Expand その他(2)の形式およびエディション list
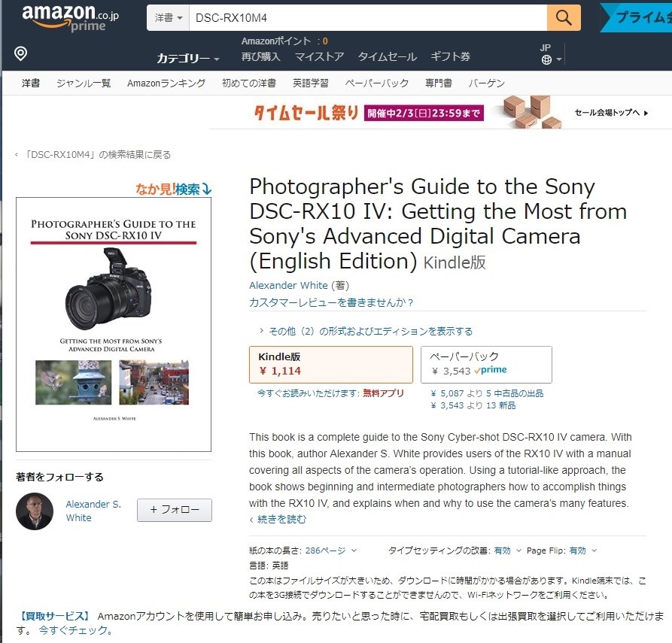 366,331
